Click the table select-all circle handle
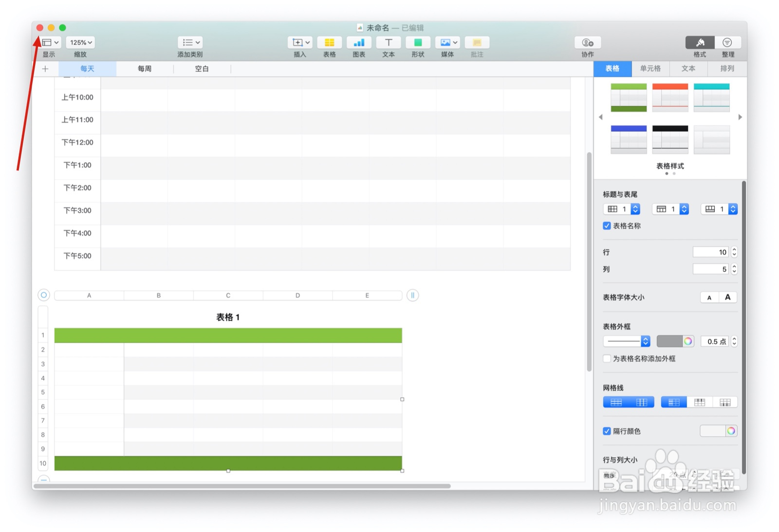 click(44, 295)
